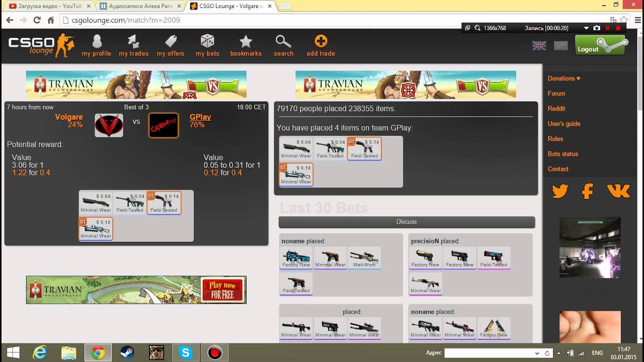Click the Travian Play now for free banner
The height and width of the screenshot is (362, 644).
point(136,290)
